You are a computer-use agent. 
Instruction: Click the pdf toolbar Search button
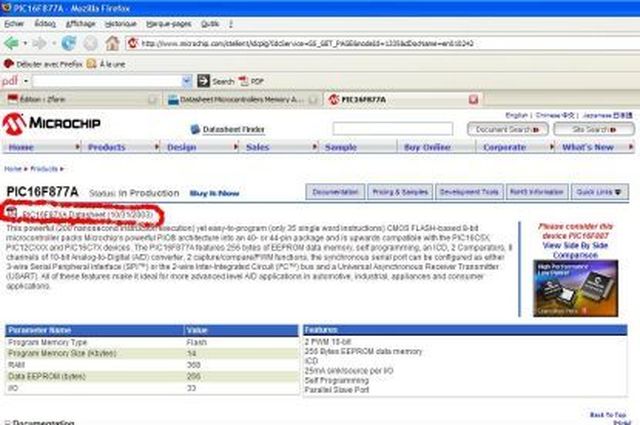pos(216,81)
